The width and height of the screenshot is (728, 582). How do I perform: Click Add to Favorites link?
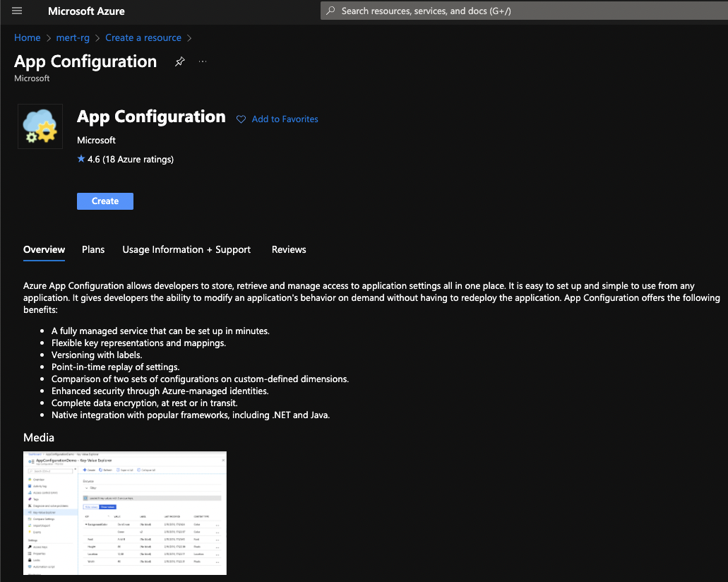pos(285,119)
